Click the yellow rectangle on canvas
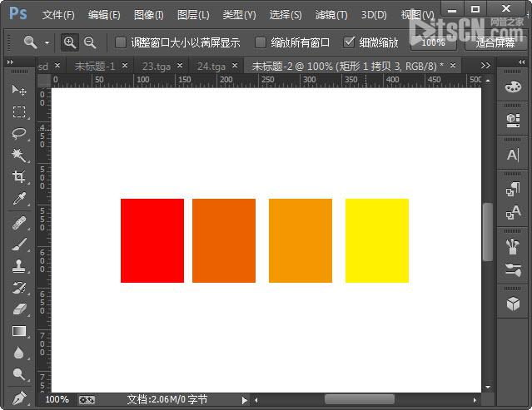The width and height of the screenshot is (532, 410). (377, 240)
